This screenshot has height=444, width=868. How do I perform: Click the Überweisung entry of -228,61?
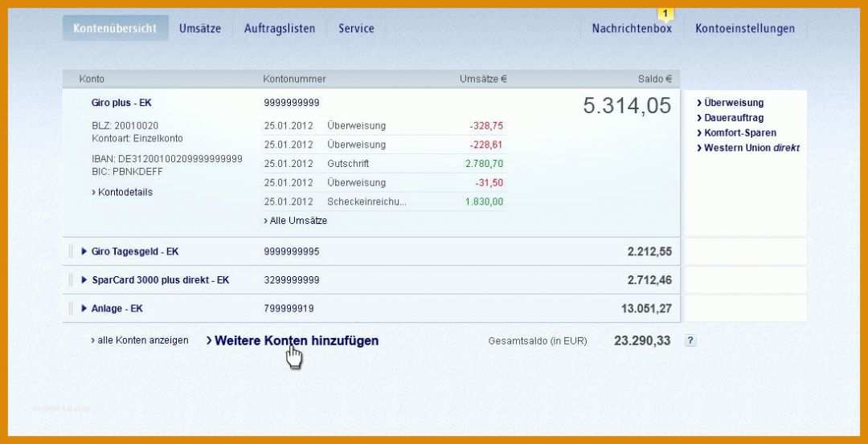(385, 145)
